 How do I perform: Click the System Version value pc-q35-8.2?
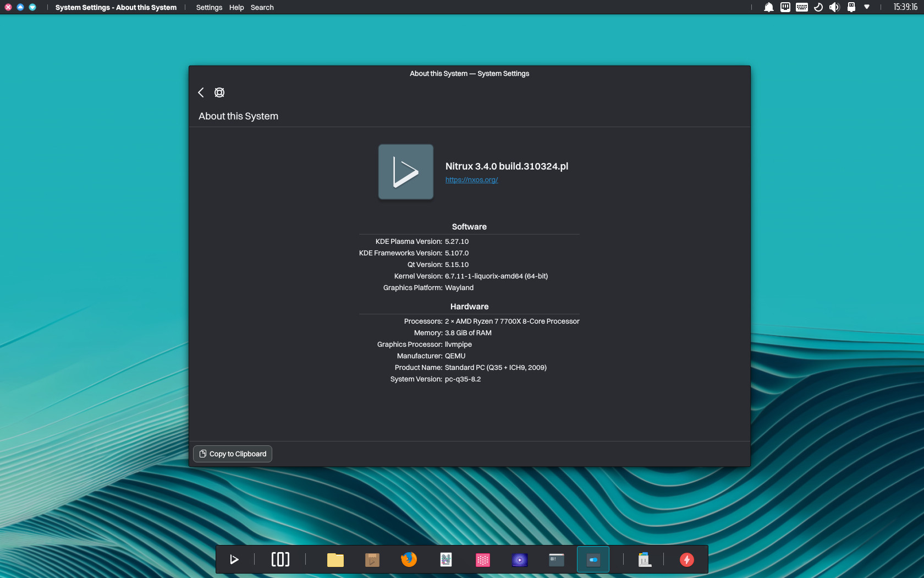pos(463,379)
